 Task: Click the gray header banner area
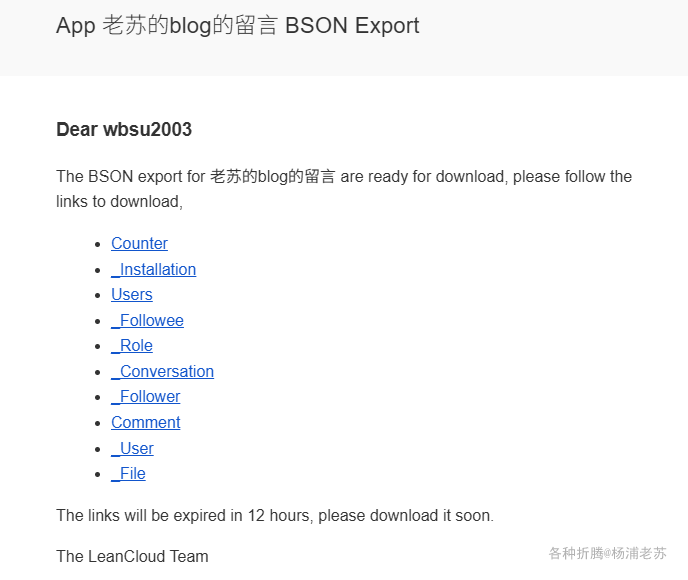click(560, 40)
